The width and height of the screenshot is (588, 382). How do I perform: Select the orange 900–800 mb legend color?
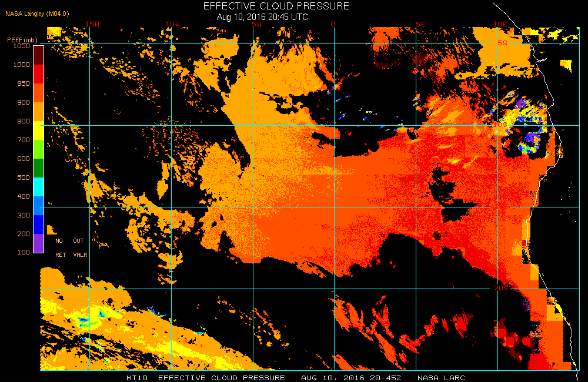tap(39, 112)
